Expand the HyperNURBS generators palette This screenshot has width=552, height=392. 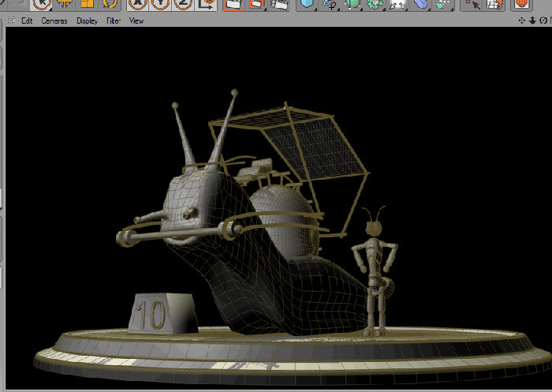tap(352, 5)
